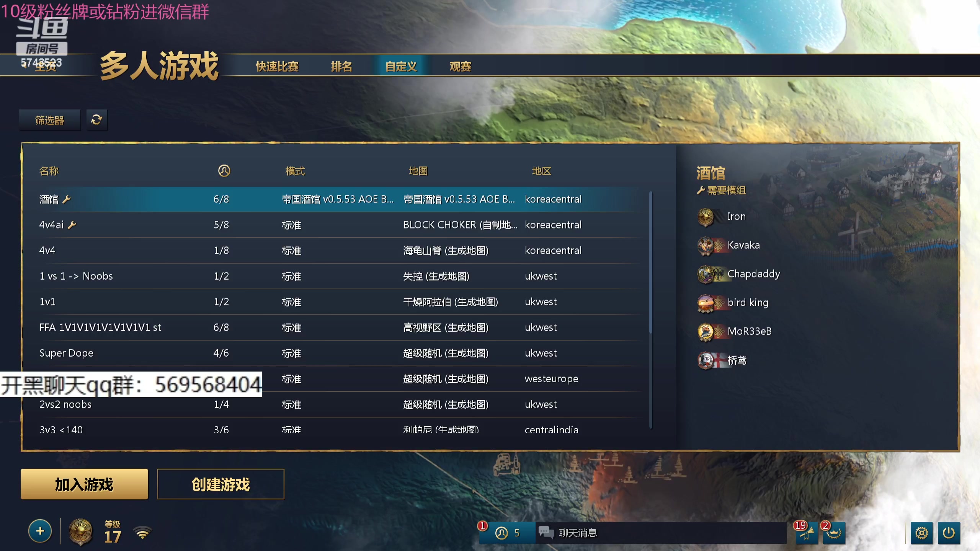980x551 pixels.
Task: Click the 创建游戏 button
Action: tap(220, 484)
